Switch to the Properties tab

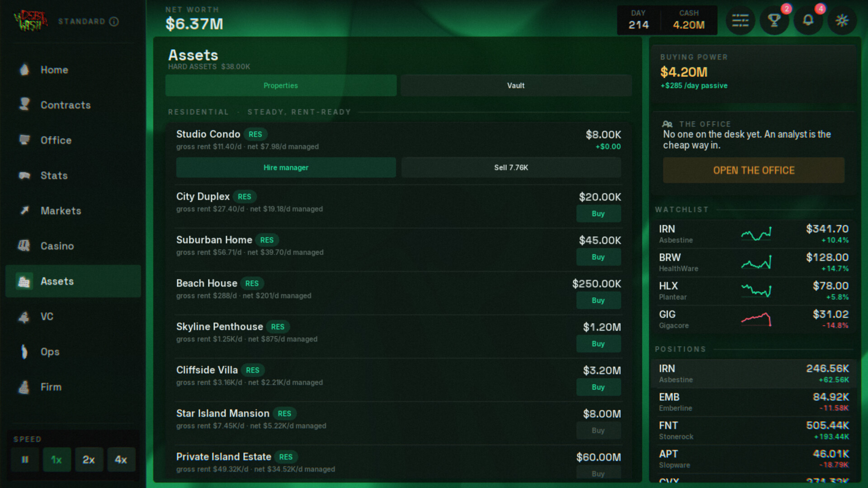click(281, 85)
